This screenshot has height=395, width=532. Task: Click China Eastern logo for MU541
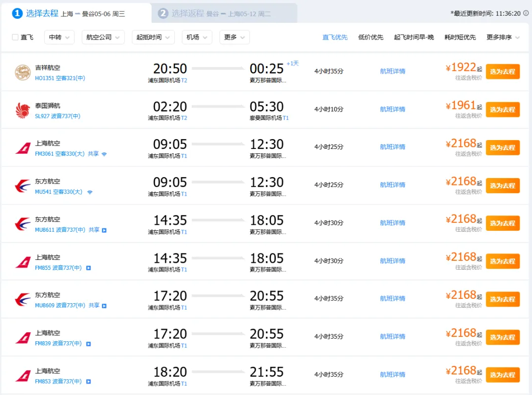tap(23, 186)
